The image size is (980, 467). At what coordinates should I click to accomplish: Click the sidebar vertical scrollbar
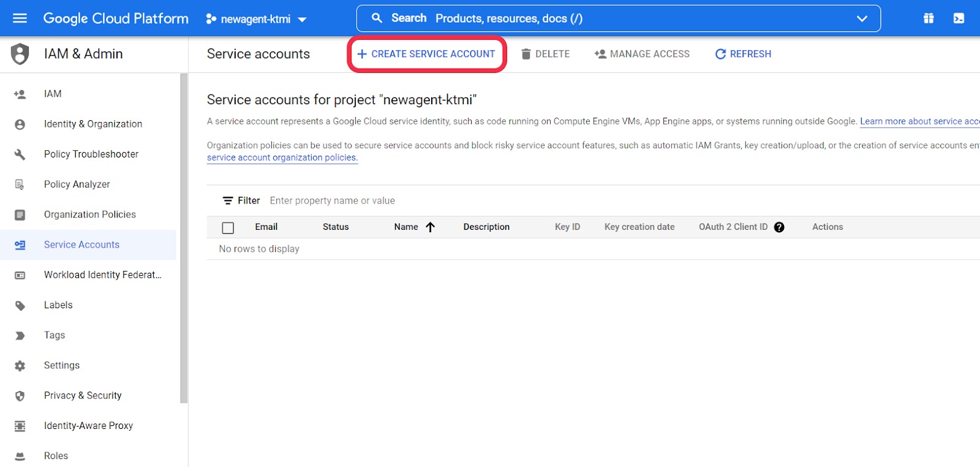pos(184,238)
